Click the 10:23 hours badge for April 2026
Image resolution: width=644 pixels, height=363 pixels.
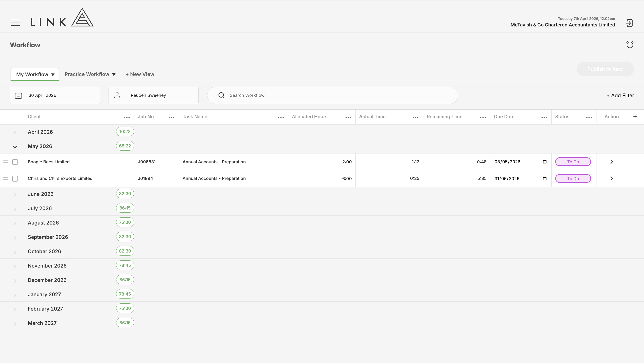125,132
